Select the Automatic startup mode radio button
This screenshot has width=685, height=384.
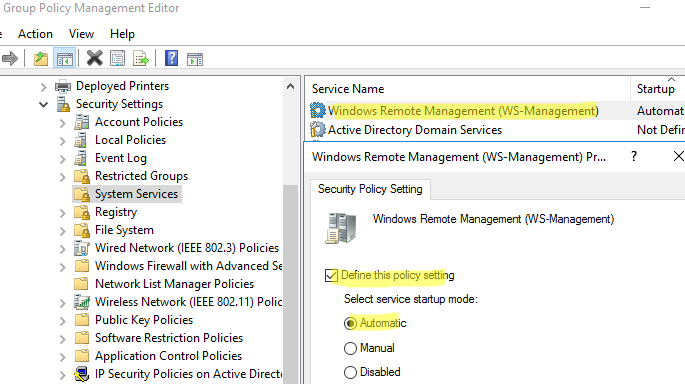(x=350, y=323)
